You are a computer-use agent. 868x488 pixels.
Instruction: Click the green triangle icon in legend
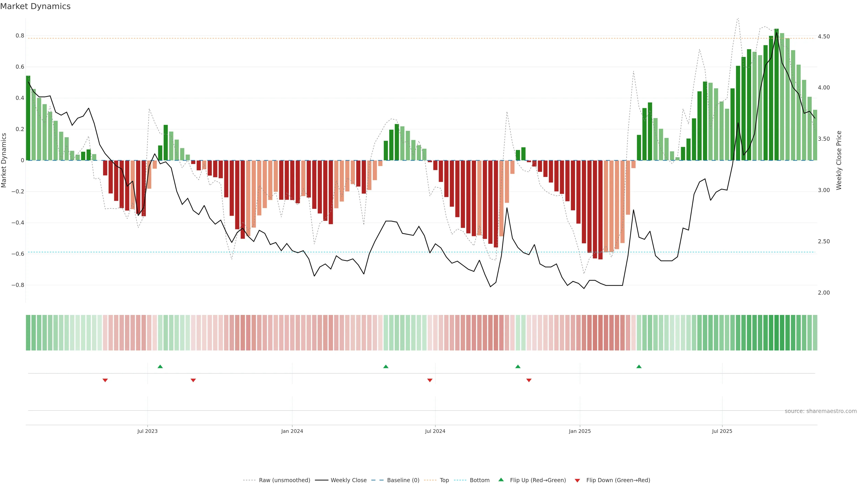point(501,480)
